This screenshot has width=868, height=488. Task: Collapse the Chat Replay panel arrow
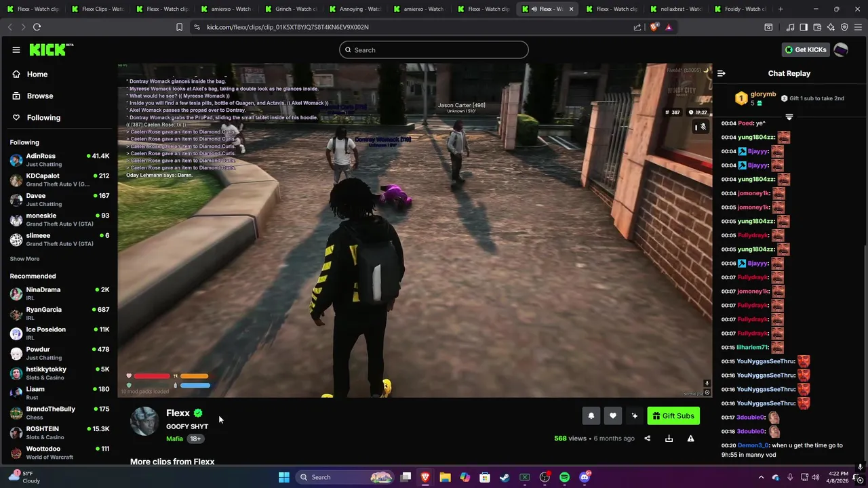point(721,73)
